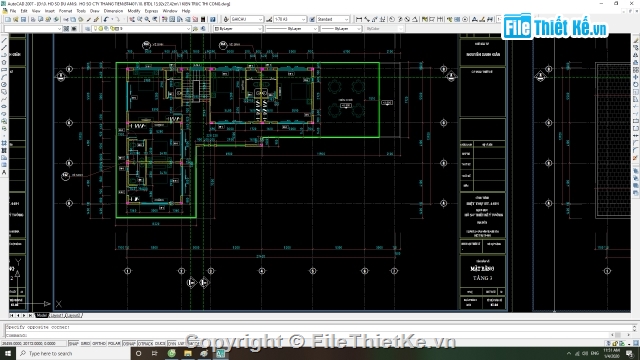Screen dimensions: 640x360
Task: Save the drawing with the Save icon
Action: point(23,19)
